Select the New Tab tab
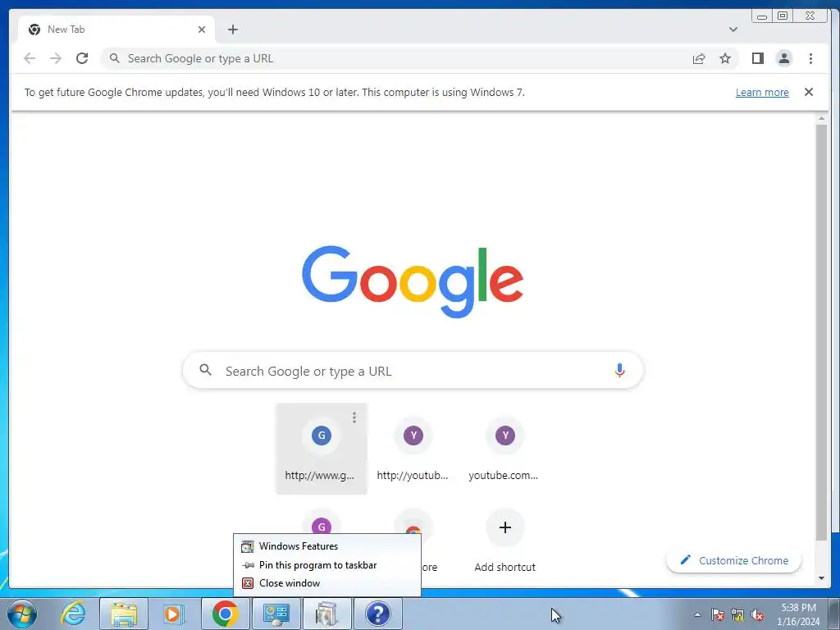The height and width of the screenshot is (630, 840). click(x=116, y=30)
